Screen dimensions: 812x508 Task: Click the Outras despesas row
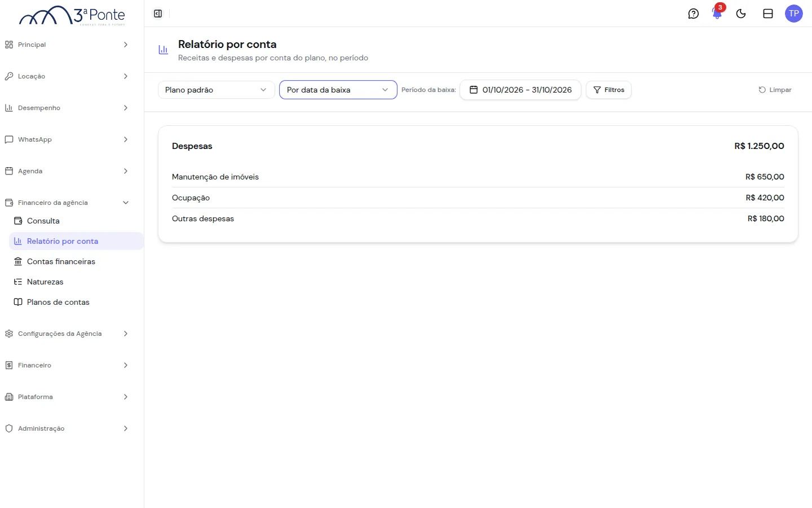[478, 218]
